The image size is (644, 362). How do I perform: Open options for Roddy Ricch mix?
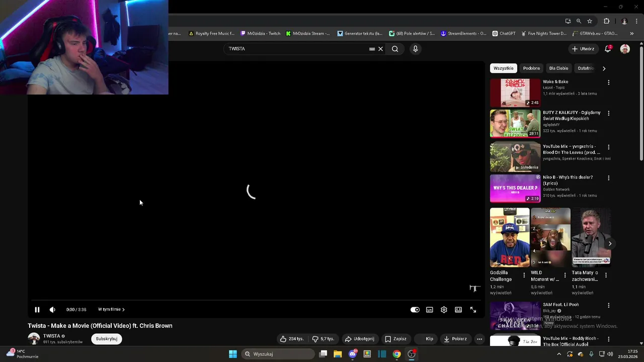[608, 339]
